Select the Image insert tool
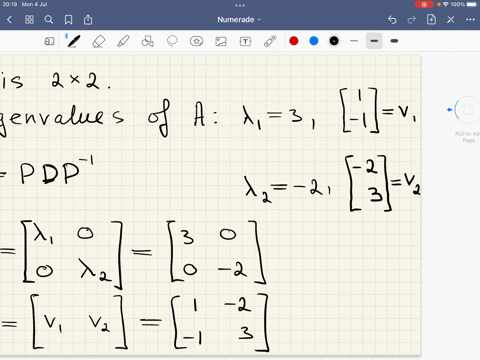Image resolution: width=480 pixels, height=360 pixels. pos(221,41)
